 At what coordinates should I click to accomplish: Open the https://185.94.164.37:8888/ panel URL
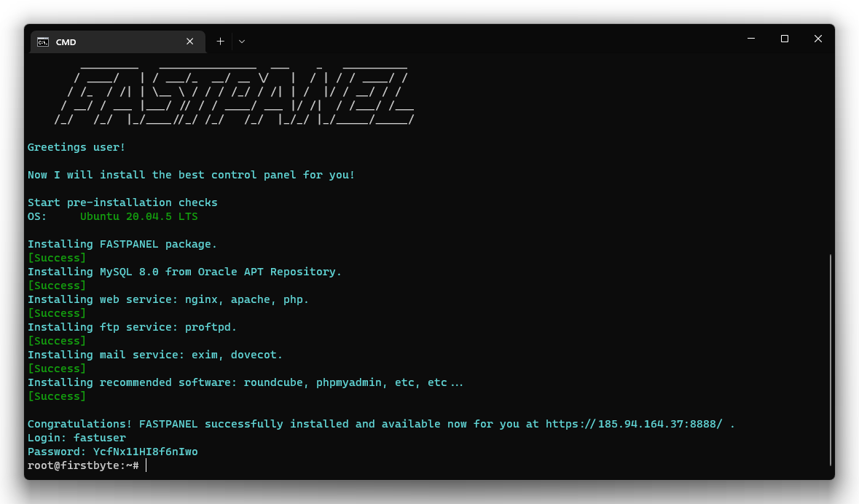[635, 424]
